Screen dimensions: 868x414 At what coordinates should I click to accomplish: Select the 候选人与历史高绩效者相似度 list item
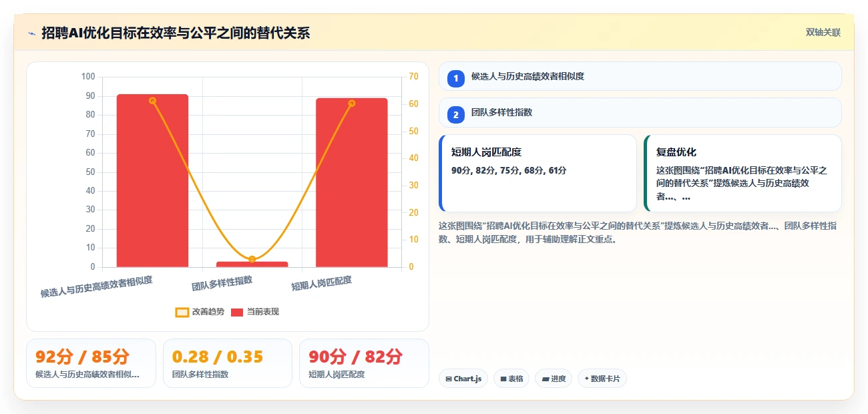point(640,76)
